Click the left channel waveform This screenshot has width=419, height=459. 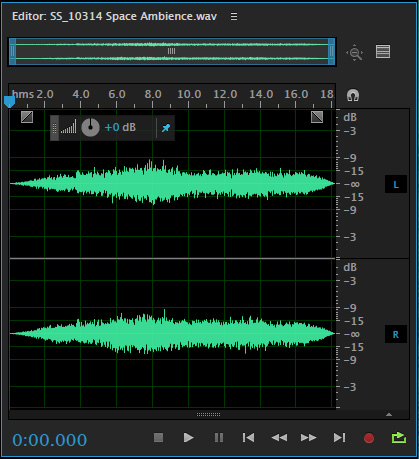(172, 183)
